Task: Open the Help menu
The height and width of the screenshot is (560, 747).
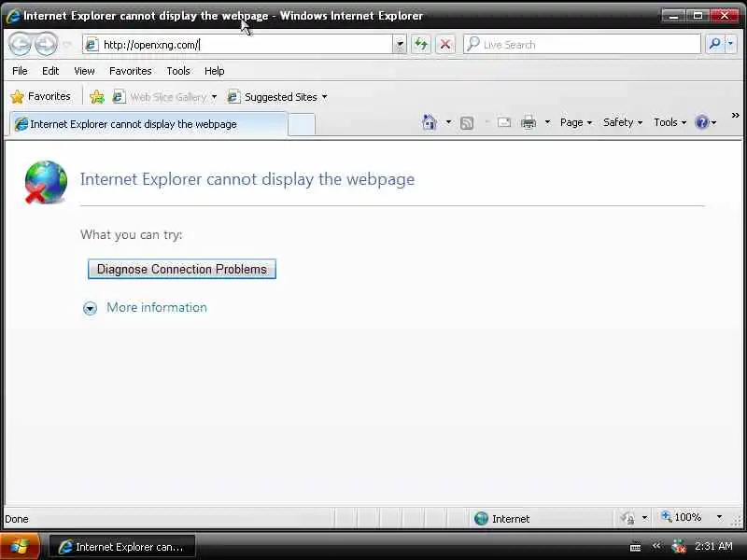Action: [x=215, y=71]
